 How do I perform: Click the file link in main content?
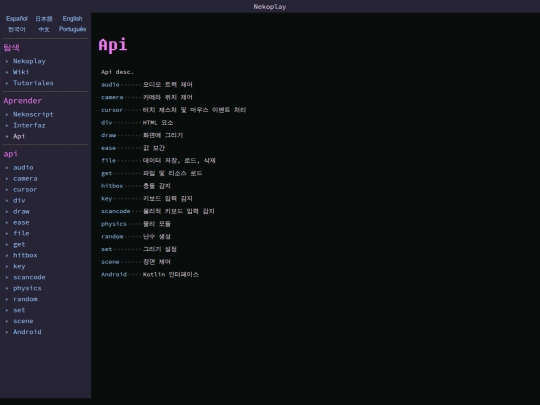pyautogui.click(x=108, y=161)
